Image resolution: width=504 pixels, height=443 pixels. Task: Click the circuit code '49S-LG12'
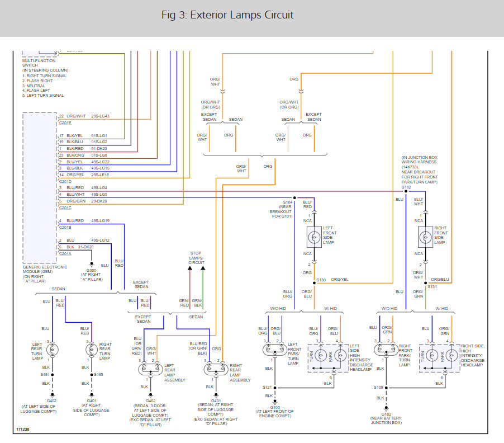[x=100, y=240]
